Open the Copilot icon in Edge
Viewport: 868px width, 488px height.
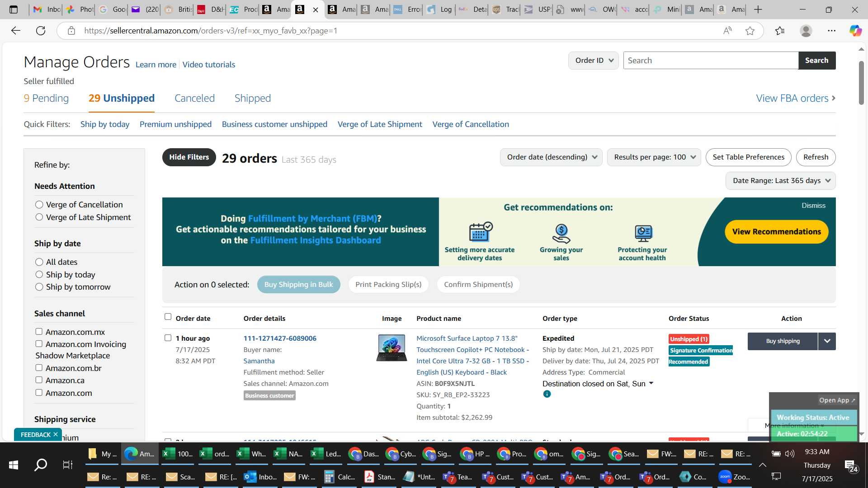(855, 31)
